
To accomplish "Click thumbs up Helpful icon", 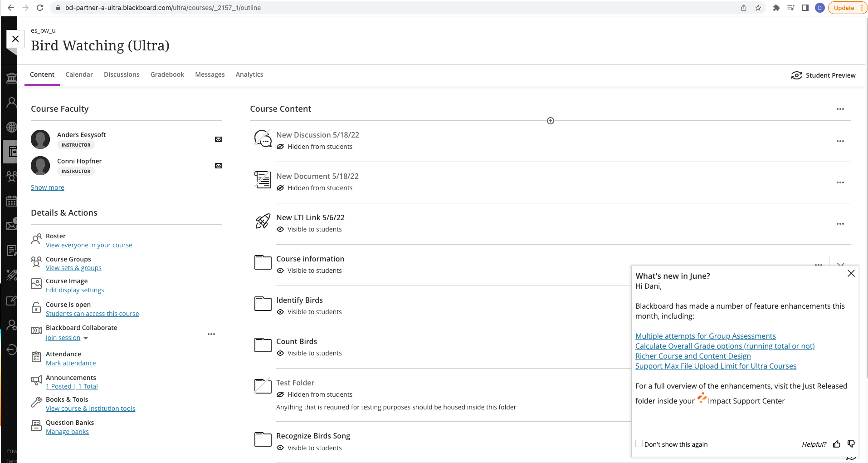I will (x=837, y=444).
